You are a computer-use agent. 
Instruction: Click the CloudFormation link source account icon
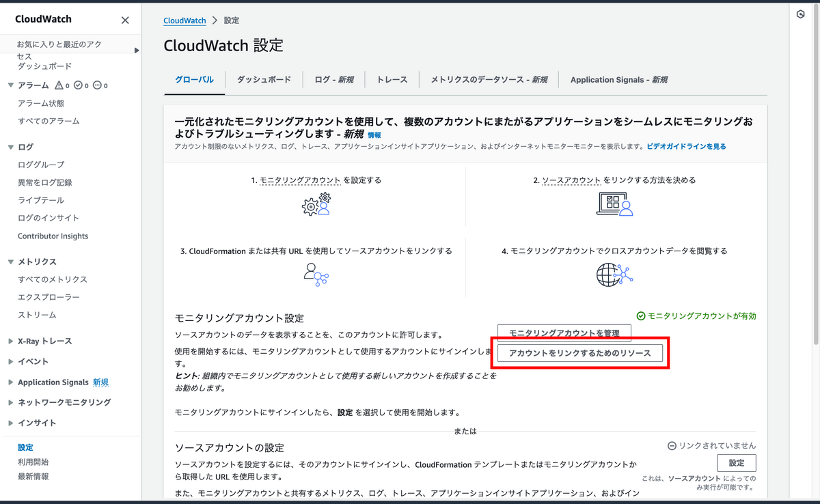(x=316, y=274)
